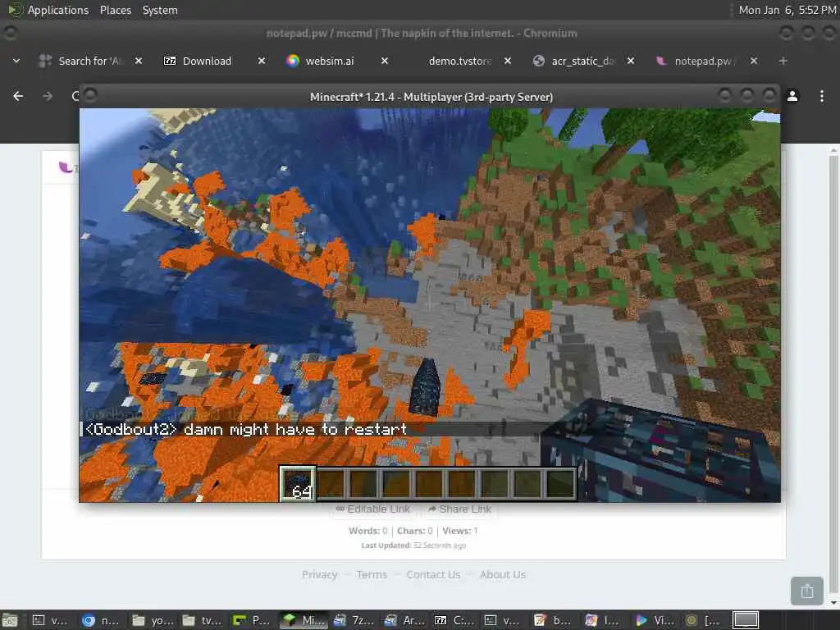Open the Places menu

pyautogui.click(x=115, y=10)
